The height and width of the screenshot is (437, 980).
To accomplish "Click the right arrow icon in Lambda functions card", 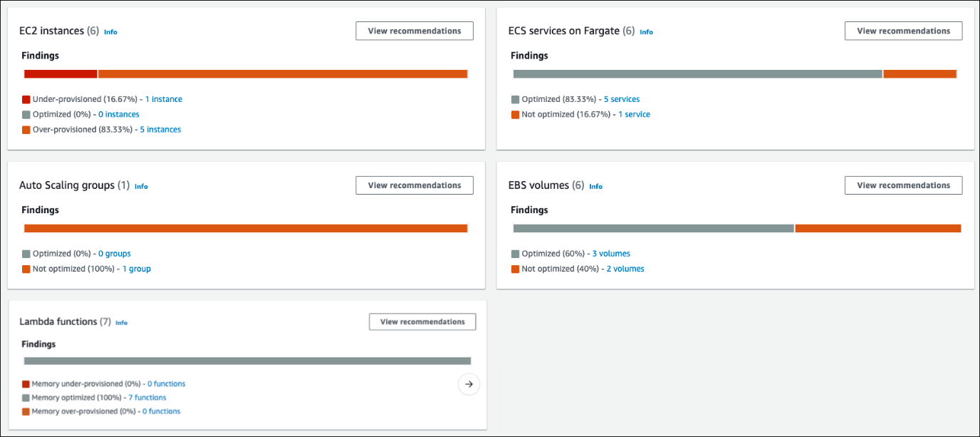I will pos(469,385).
